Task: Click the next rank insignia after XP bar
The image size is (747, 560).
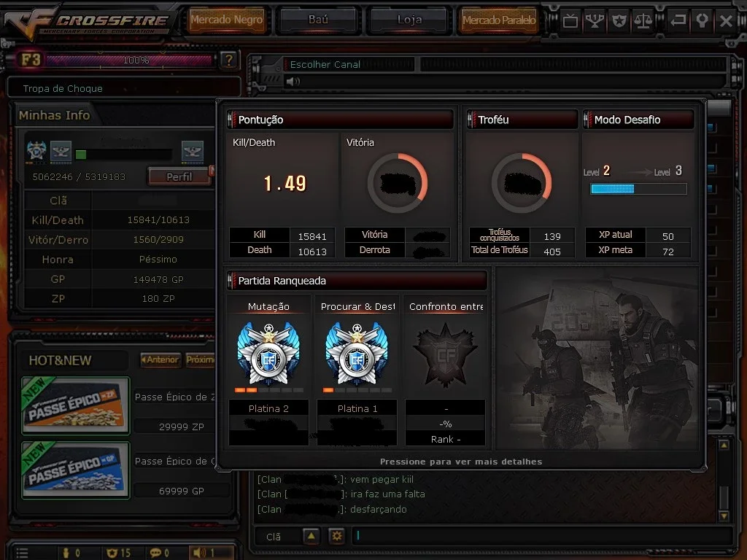Action: [193, 152]
